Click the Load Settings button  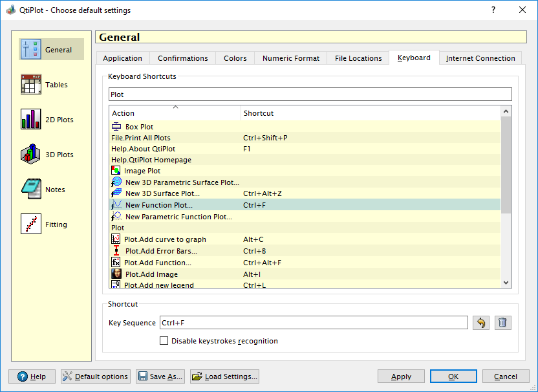click(224, 376)
